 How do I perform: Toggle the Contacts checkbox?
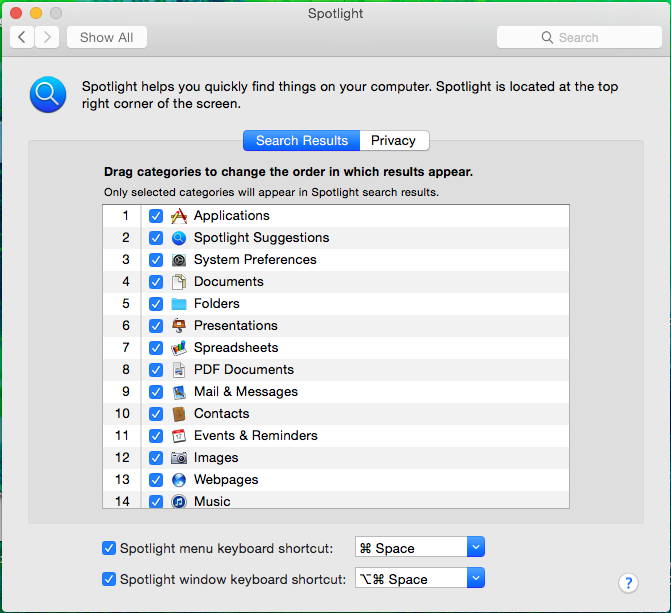(156, 414)
